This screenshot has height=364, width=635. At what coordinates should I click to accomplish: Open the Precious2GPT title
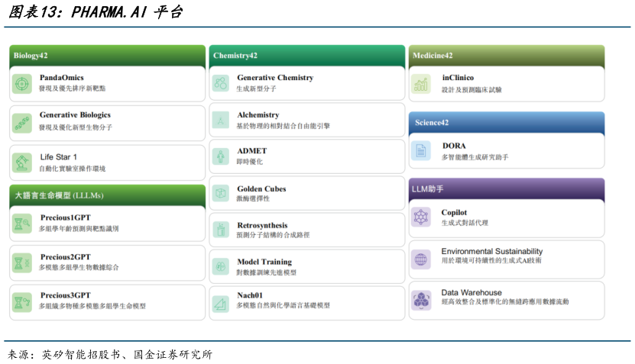coord(66,257)
